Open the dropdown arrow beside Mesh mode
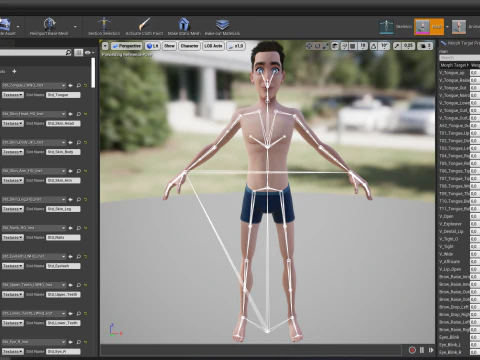 447,27
